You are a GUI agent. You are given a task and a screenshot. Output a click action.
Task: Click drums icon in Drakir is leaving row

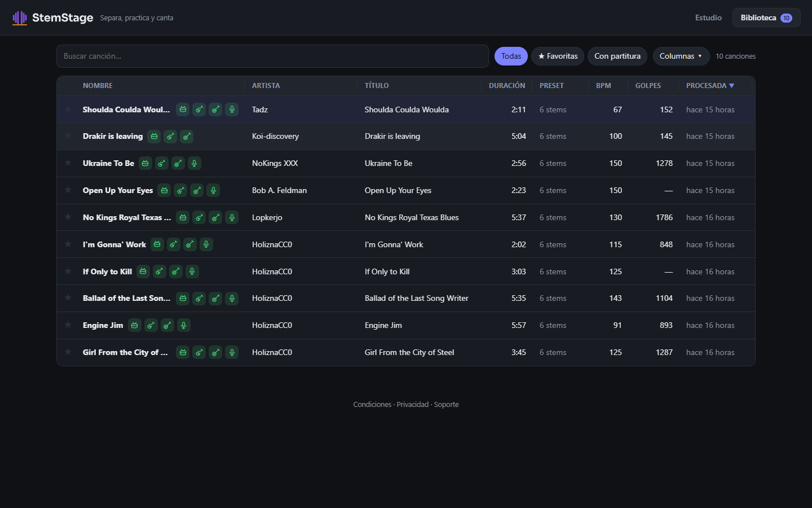tap(154, 137)
